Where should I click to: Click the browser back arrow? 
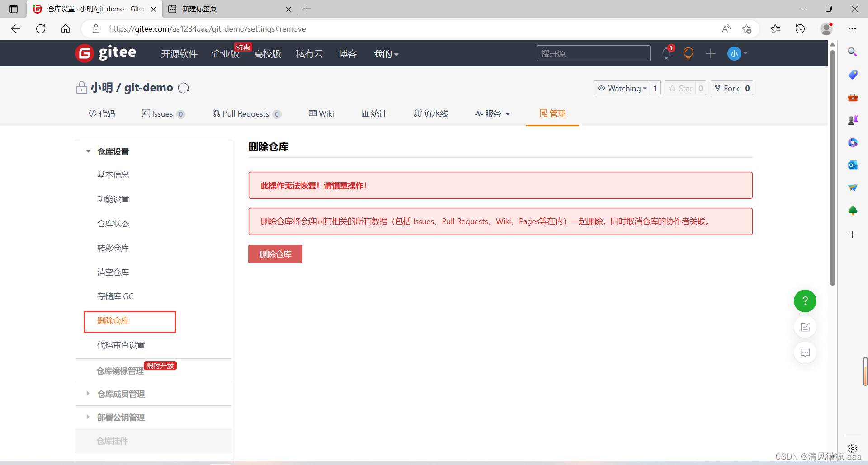click(x=16, y=28)
